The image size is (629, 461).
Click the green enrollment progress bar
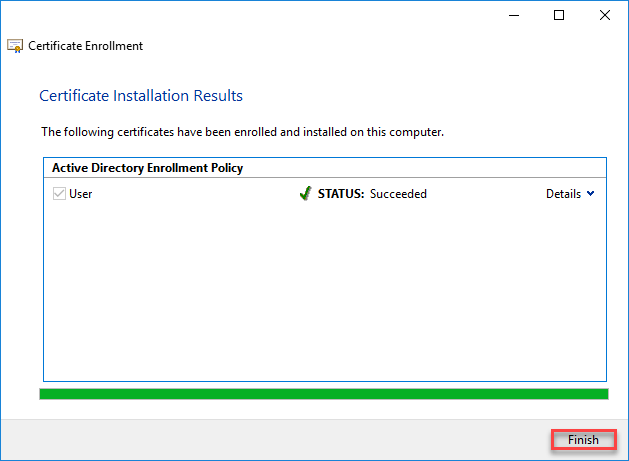tap(323, 394)
